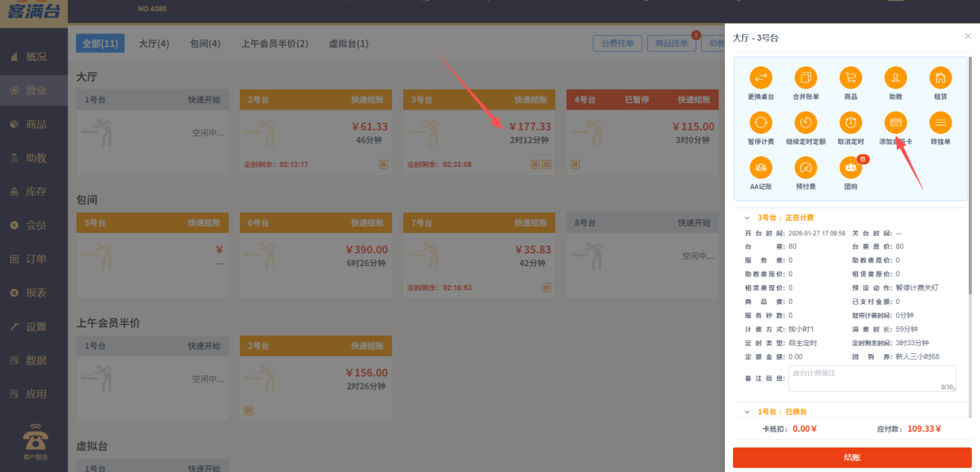980x472 pixels.
Task: Open 营业 in the left sidebar
Action: pyautogui.click(x=33, y=90)
